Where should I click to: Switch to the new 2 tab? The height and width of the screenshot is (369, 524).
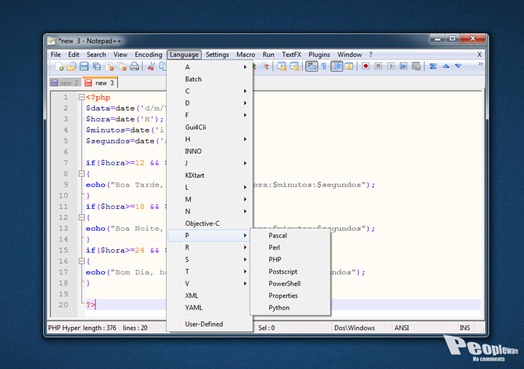(x=65, y=83)
